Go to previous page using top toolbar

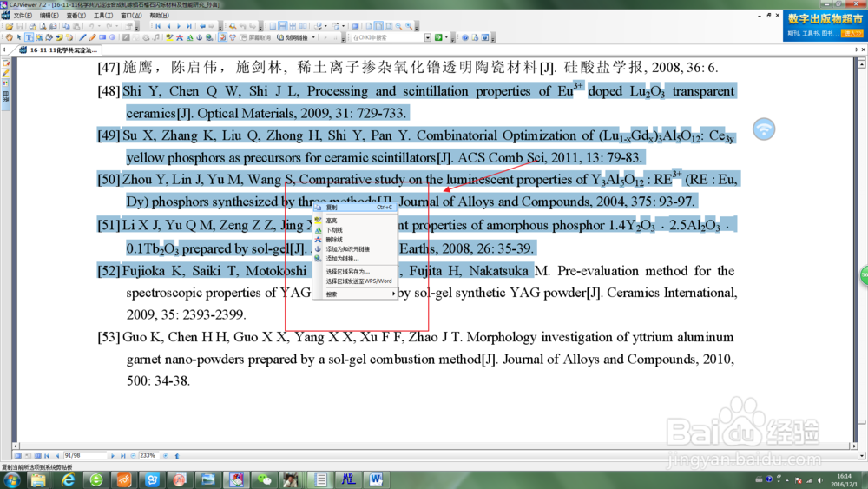pyautogui.click(x=169, y=26)
